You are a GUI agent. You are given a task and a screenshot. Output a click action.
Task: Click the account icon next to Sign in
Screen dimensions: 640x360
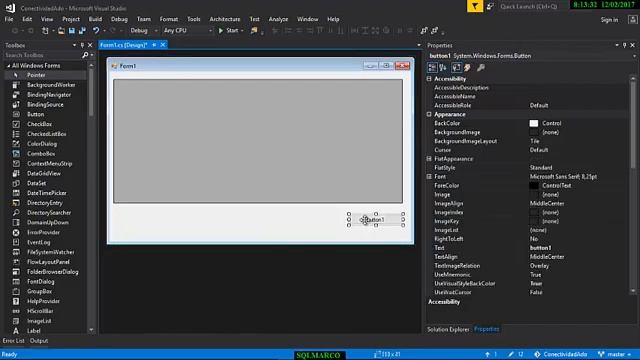(x=633, y=20)
